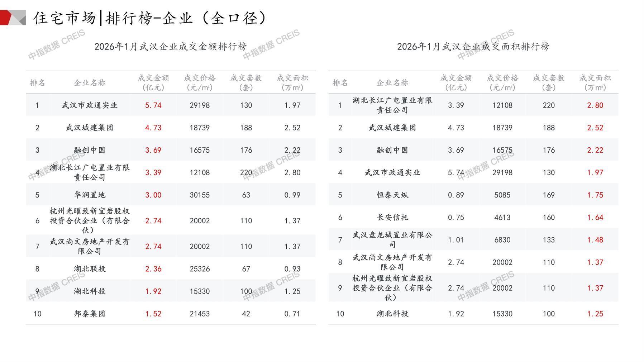
Task: Click the price value 6830
Action: 502,240
